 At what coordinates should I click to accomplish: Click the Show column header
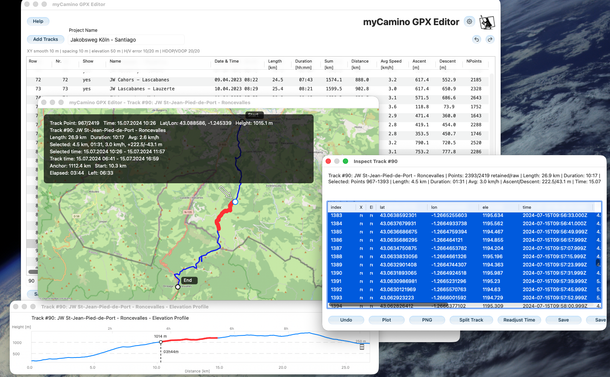tap(88, 61)
